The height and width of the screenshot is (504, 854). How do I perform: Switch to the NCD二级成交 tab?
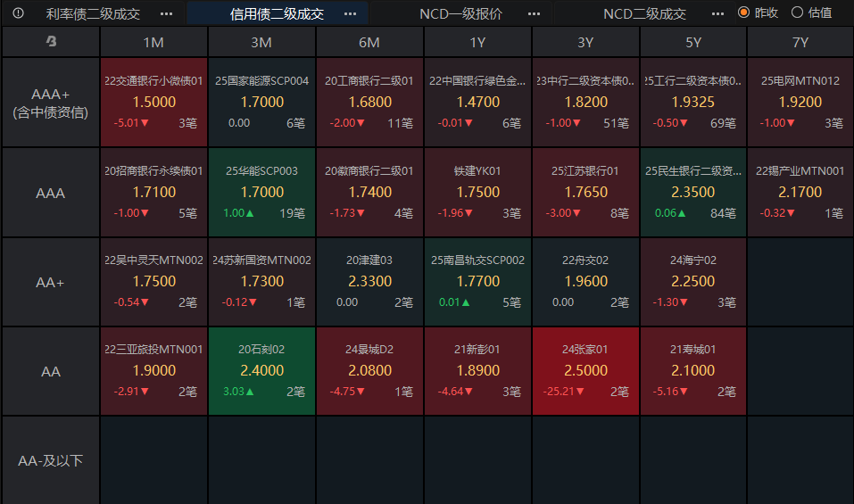pyautogui.click(x=645, y=13)
